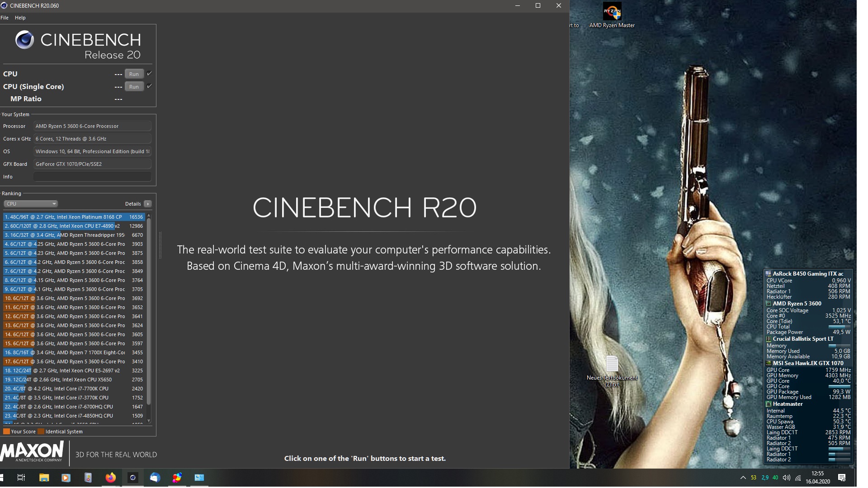868x488 pixels.
Task: Show hidden system tray icons chevron
Action: [743, 478]
